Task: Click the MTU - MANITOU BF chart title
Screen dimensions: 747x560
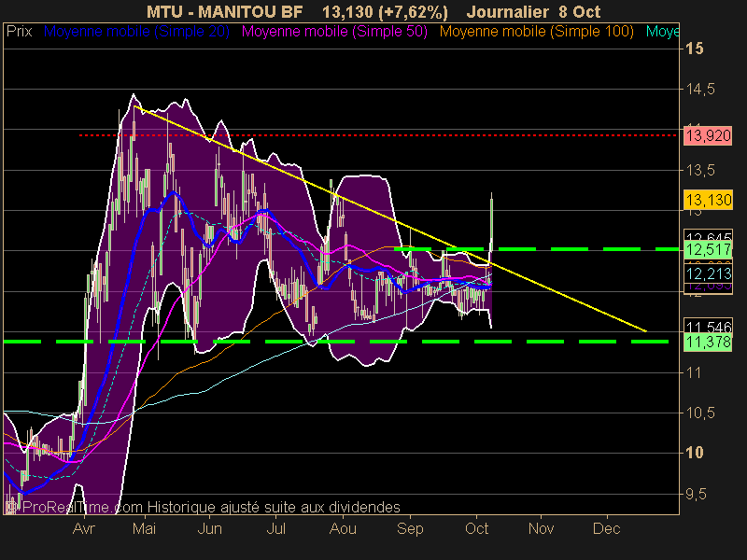Action: (224, 11)
